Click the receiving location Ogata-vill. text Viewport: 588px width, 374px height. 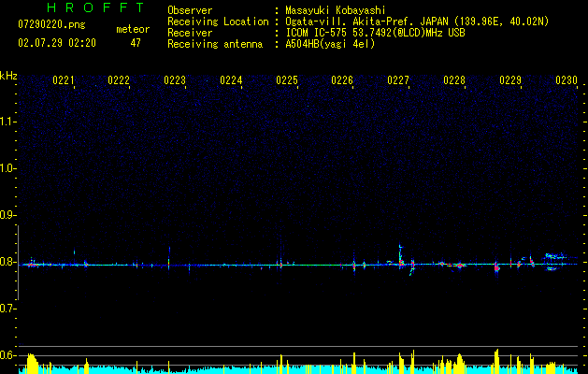point(417,22)
